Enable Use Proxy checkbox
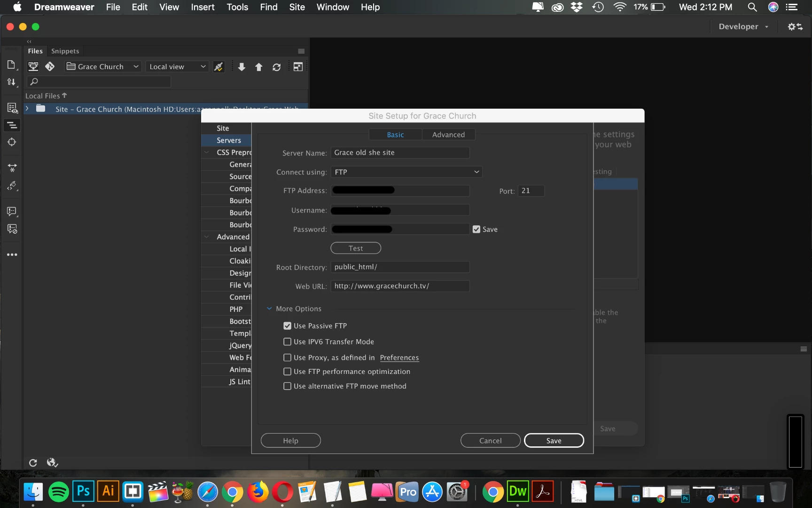The height and width of the screenshot is (508, 812). click(288, 358)
